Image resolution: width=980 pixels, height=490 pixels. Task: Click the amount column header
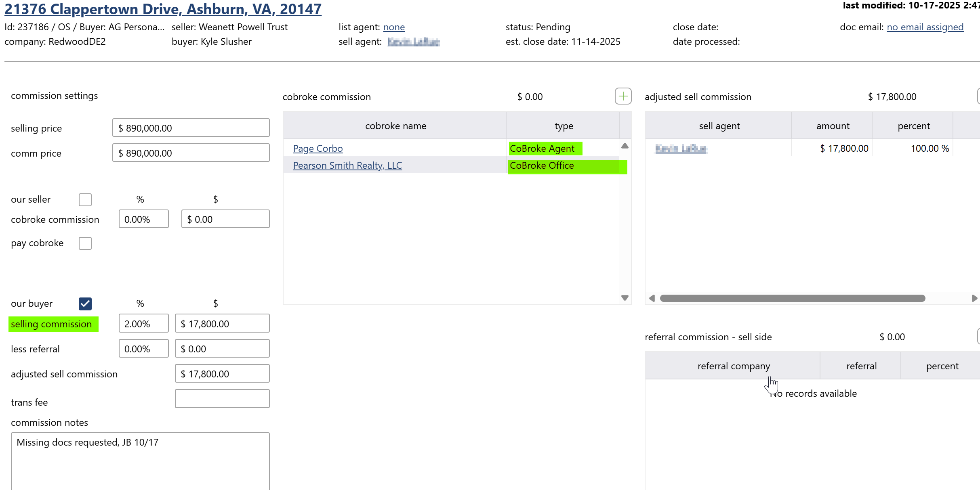833,126
